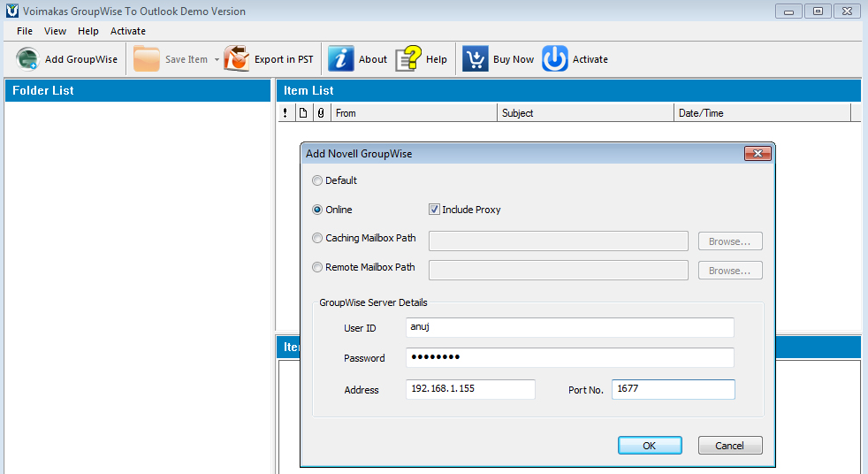This screenshot has height=474, width=868.
Task: Click Browse for Caching Mailbox Path
Action: [x=730, y=241]
